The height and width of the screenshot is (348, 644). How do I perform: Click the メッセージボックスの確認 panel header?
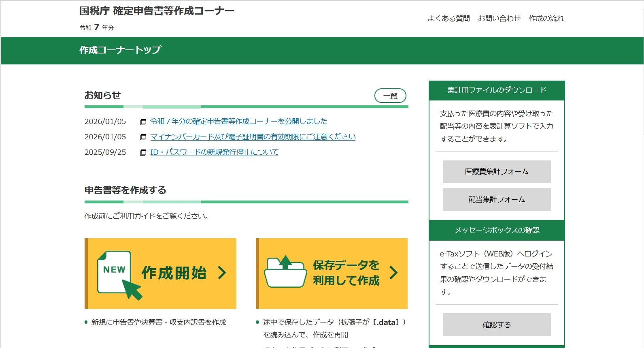point(497,231)
